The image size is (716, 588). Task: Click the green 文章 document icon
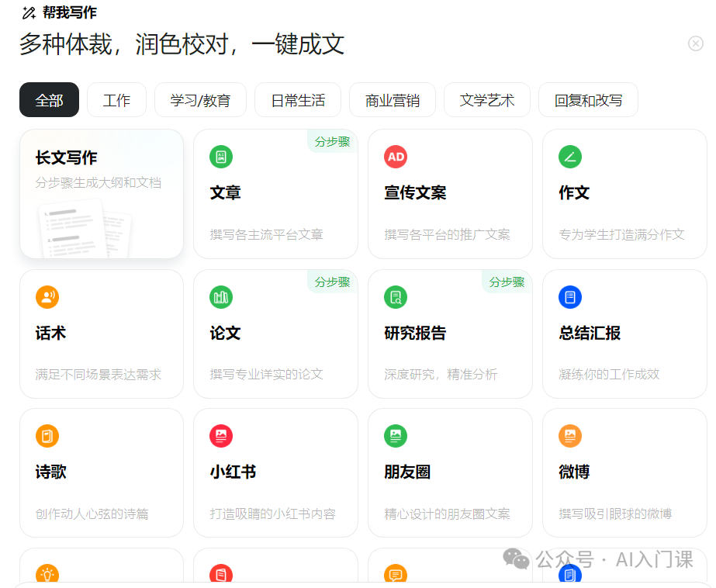[221, 157]
